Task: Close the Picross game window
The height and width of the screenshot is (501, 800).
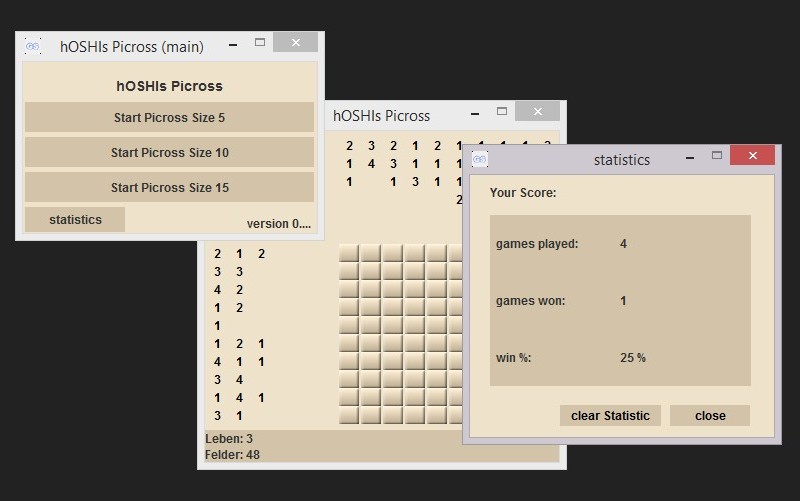Action: pos(538,112)
